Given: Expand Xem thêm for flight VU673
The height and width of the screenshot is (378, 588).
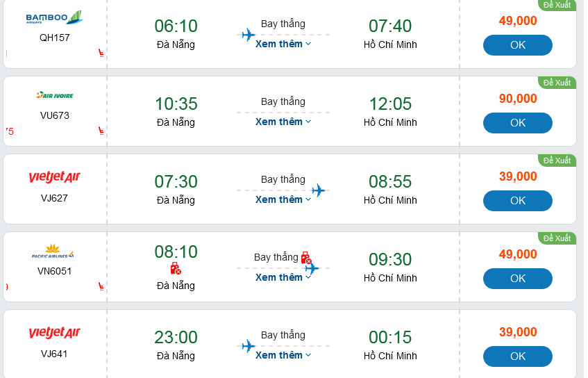Looking at the screenshot, I should coord(283,122).
